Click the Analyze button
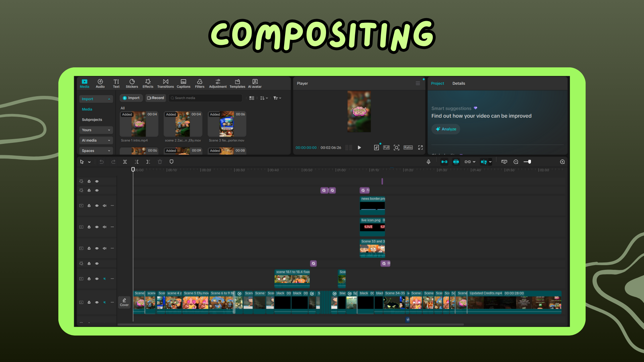 click(446, 129)
